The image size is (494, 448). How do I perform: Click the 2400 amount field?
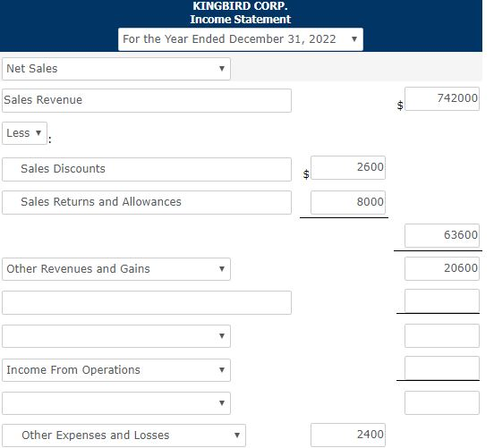pyautogui.click(x=348, y=435)
